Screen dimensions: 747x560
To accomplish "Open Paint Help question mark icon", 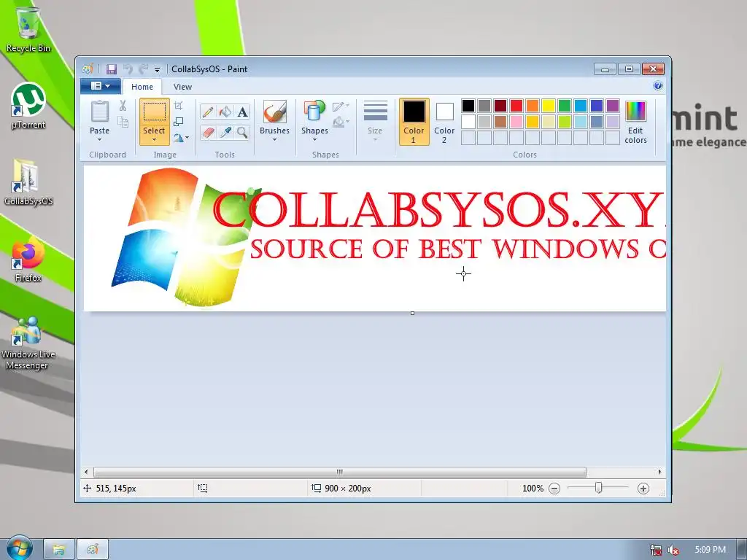I will click(658, 86).
